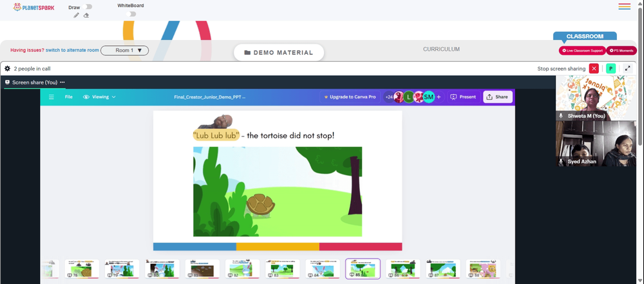The width and height of the screenshot is (644, 284).
Task: Click the SM collaborator avatar
Action: click(429, 97)
